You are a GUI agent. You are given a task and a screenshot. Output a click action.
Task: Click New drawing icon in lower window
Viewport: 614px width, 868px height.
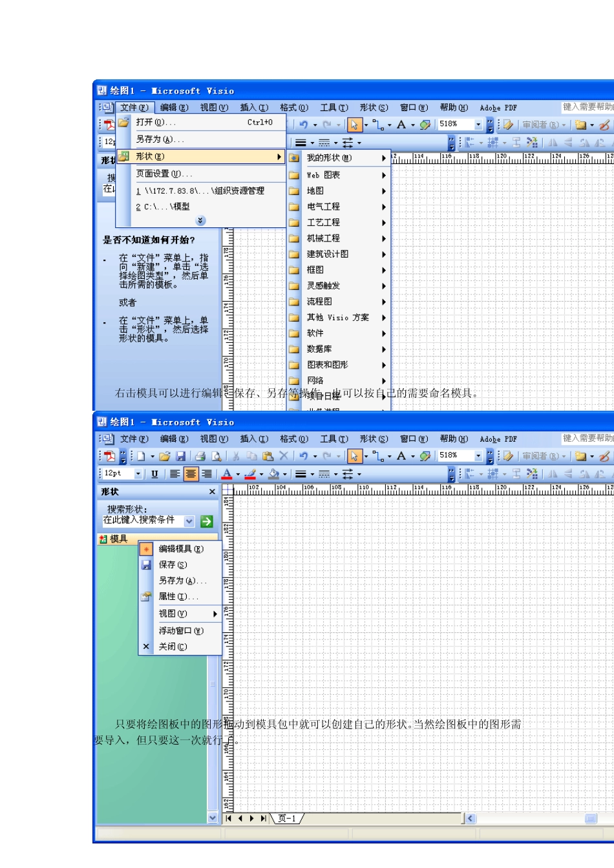141,456
